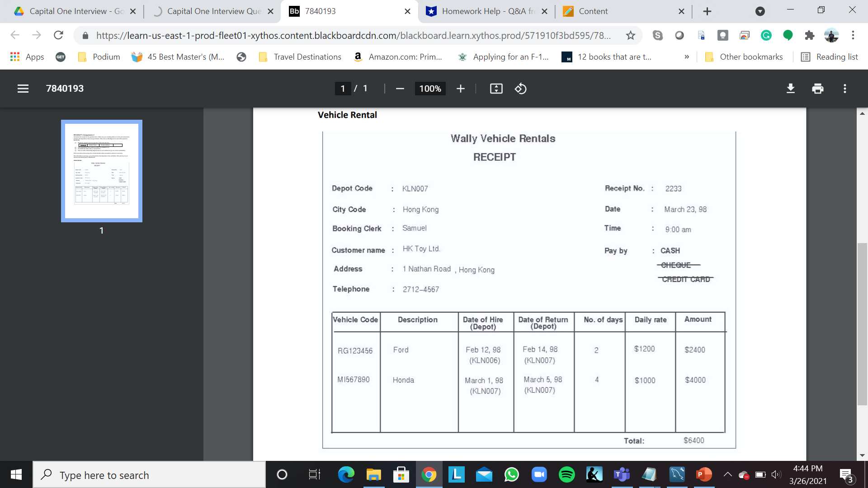Click the Grammarly extension icon

(x=766, y=35)
